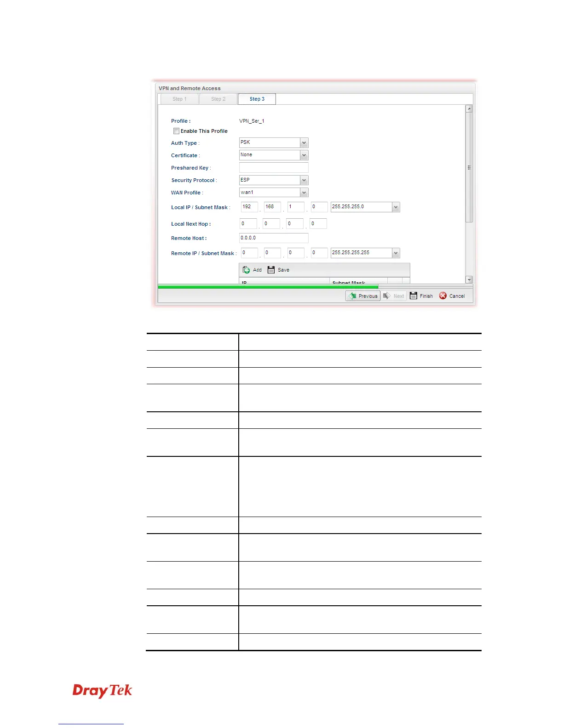Switch to the Step 2 tab

tap(218, 99)
